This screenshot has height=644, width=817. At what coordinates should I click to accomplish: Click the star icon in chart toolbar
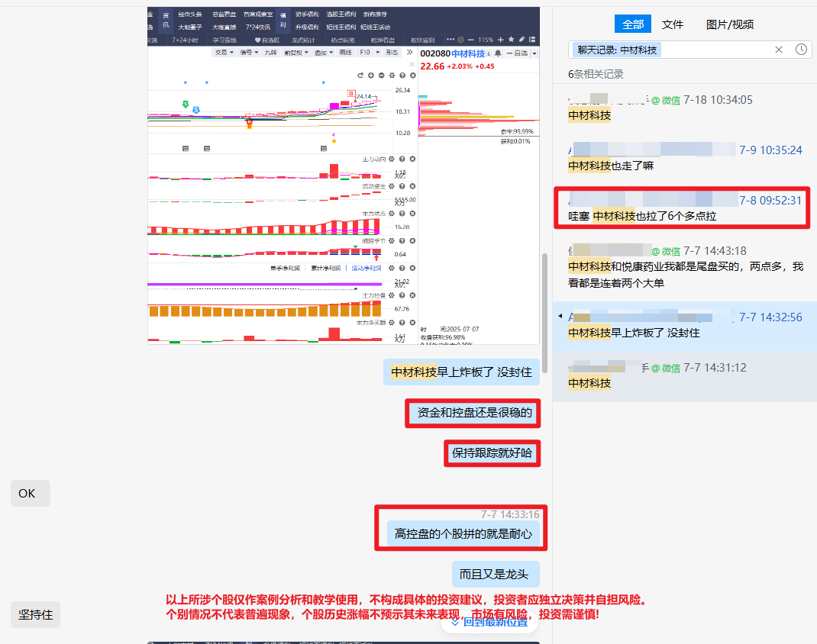pos(511,40)
